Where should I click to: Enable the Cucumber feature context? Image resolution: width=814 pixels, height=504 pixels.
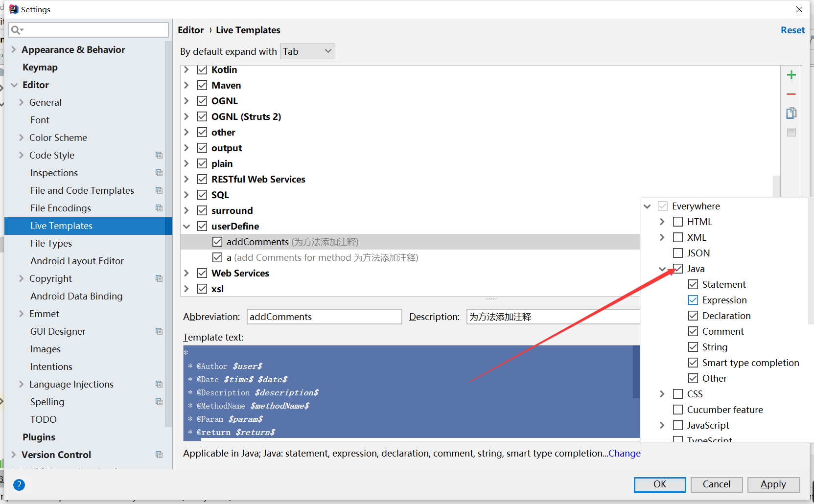(x=678, y=410)
